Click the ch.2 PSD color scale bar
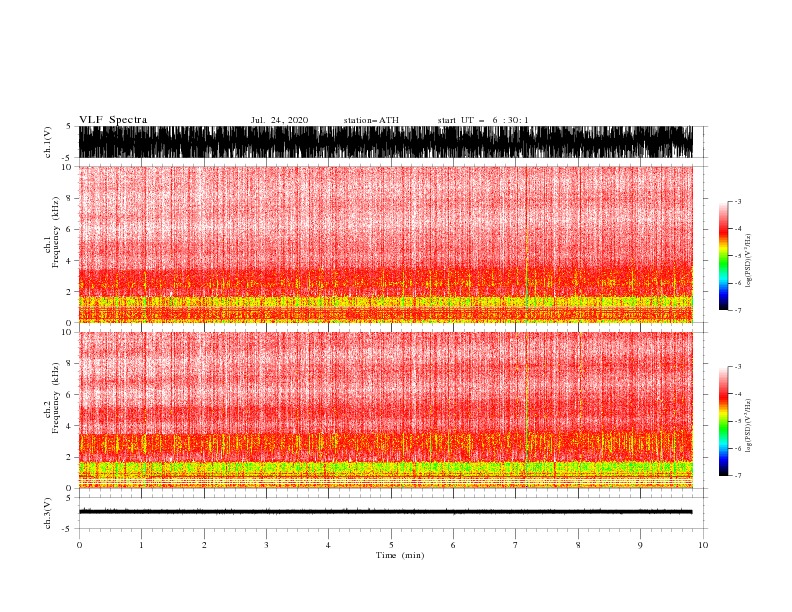Screen dimensions: 792x612 (x=723, y=421)
